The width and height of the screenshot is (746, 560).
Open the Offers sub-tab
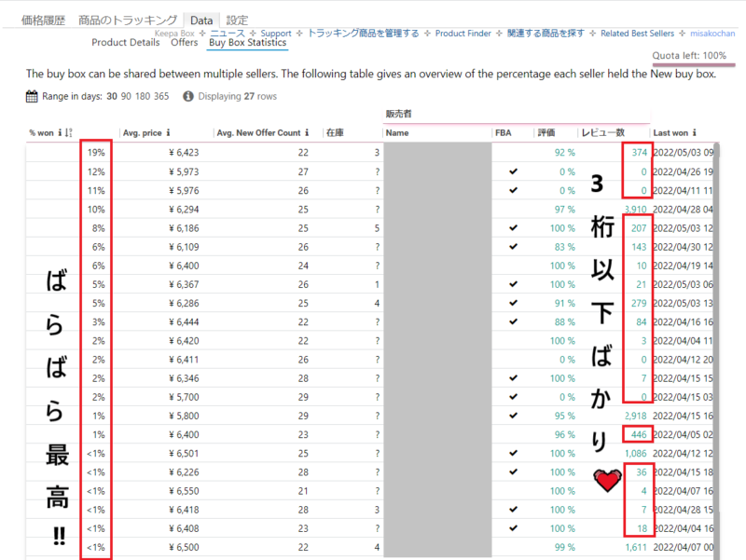(185, 43)
